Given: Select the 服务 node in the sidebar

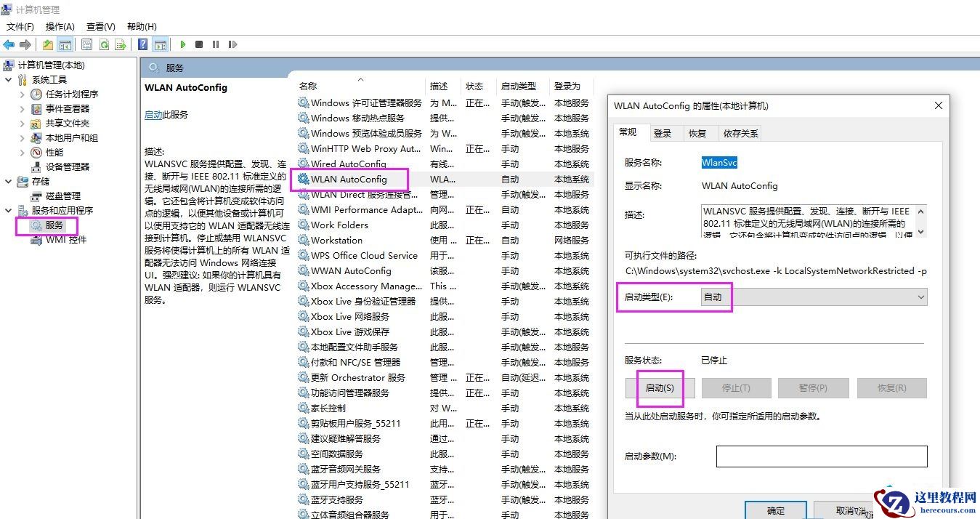Looking at the screenshot, I should pyautogui.click(x=46, y=225).
